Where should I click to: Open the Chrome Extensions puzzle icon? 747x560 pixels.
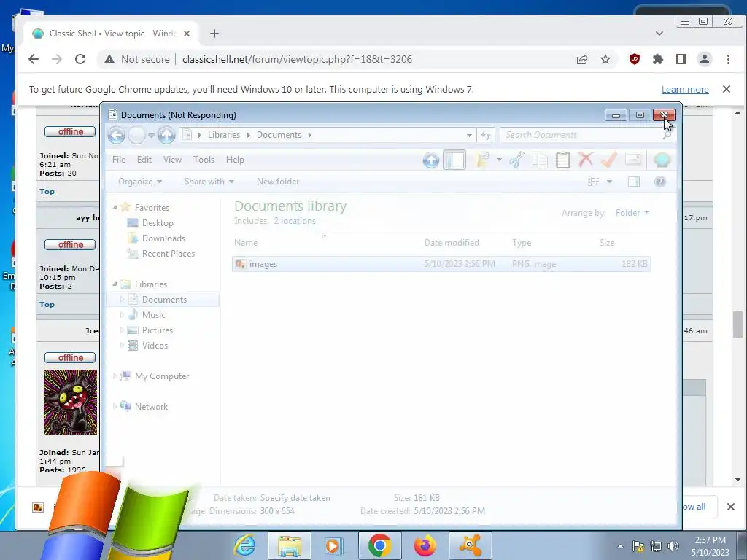(657, 59)
